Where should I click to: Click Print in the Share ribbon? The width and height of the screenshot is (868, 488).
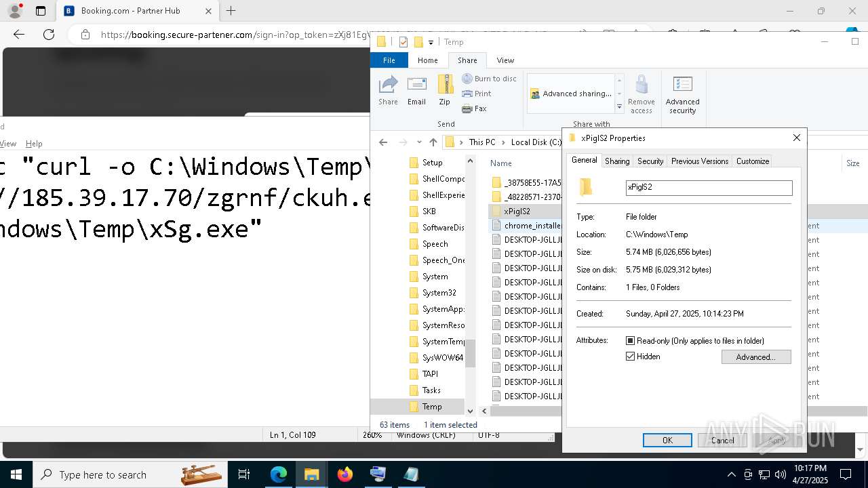click(477, 94)
